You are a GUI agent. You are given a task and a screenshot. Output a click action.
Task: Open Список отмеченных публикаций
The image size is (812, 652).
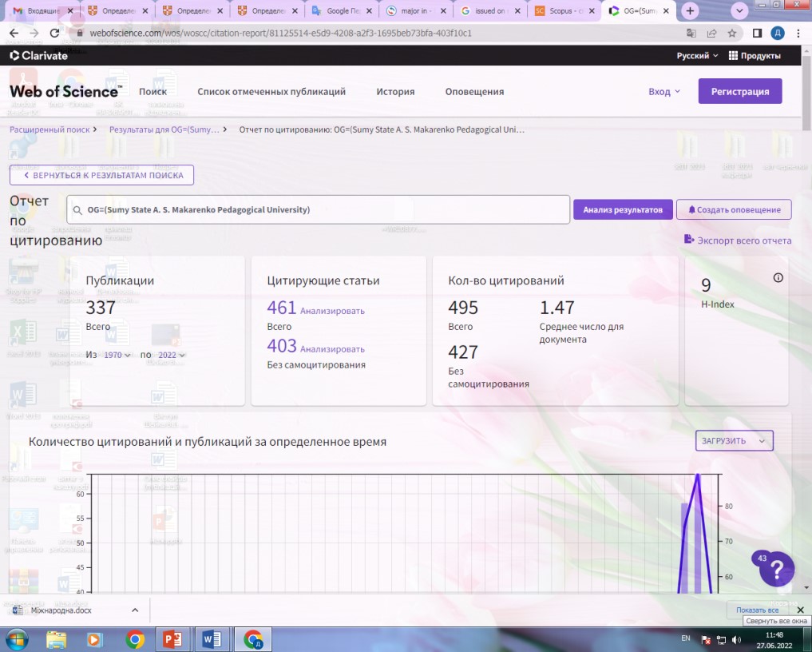pyautogui.click(x=271, y=92)
